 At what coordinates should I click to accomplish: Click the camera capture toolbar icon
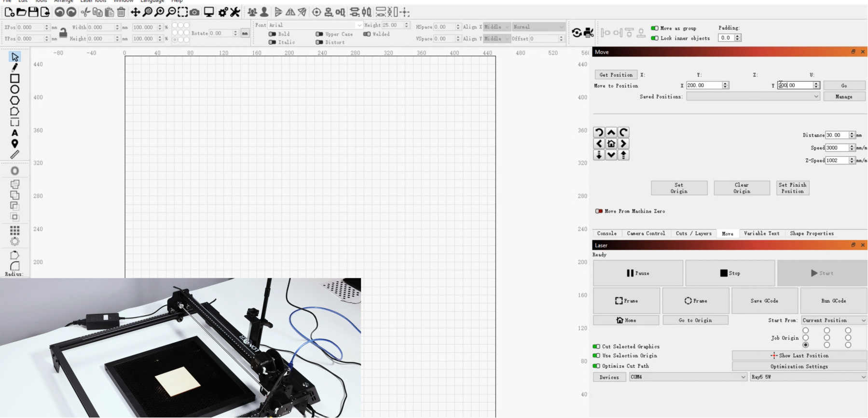pyautogui.click(x=194, y=12)
